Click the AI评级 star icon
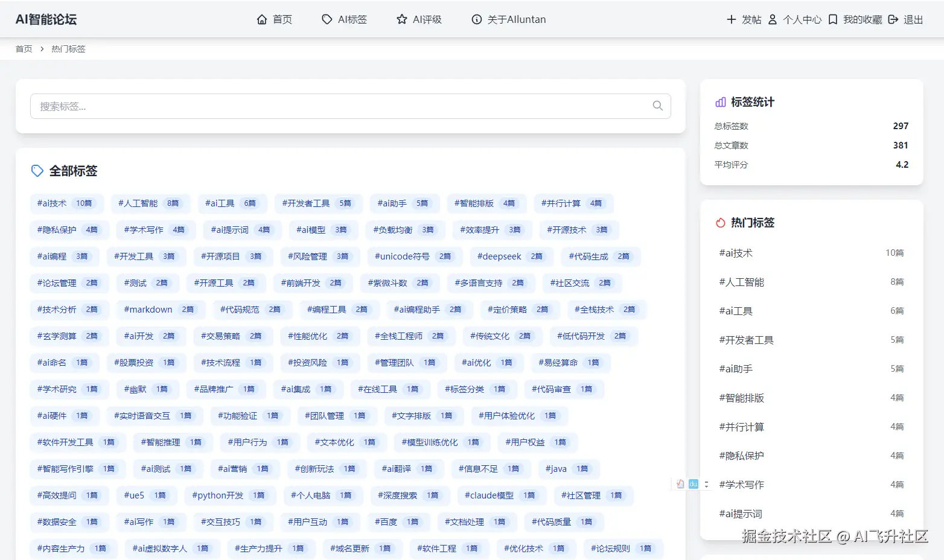 coord(402,19)
